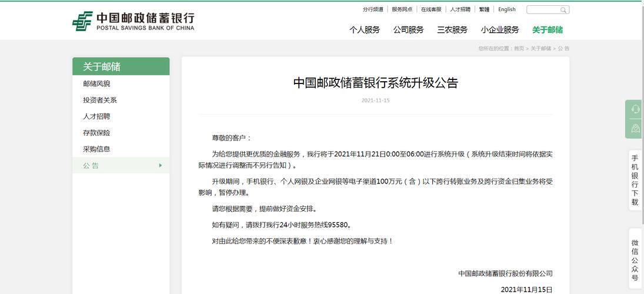Open 服务网点 link
644x294 pixels.
(402, 9)
